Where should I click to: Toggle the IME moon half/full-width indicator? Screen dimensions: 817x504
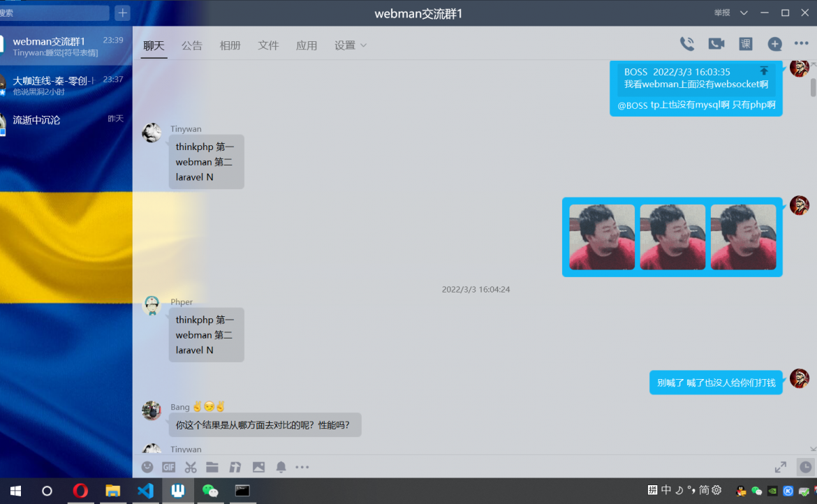click(x=679, y=490)
